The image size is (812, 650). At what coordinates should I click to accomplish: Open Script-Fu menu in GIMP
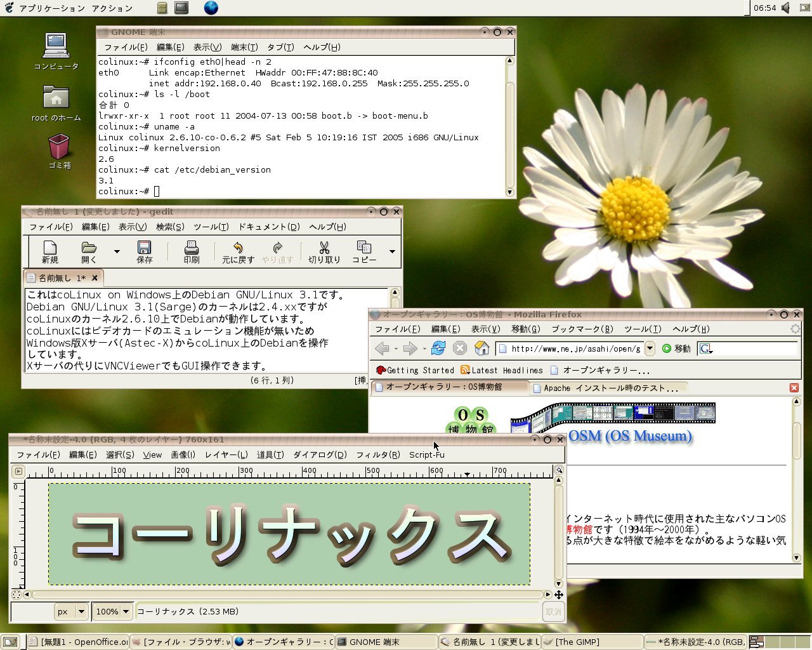tap(427, 454)
